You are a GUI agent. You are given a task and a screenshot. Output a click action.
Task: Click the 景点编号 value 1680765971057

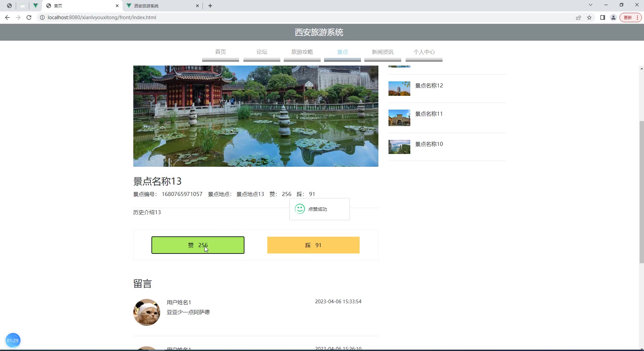182,194
